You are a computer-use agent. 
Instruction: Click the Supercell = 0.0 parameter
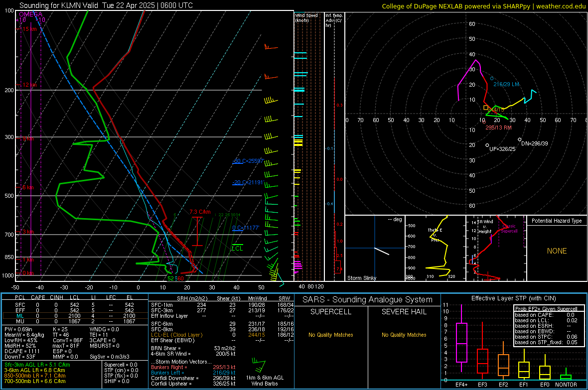pos(121,365)
